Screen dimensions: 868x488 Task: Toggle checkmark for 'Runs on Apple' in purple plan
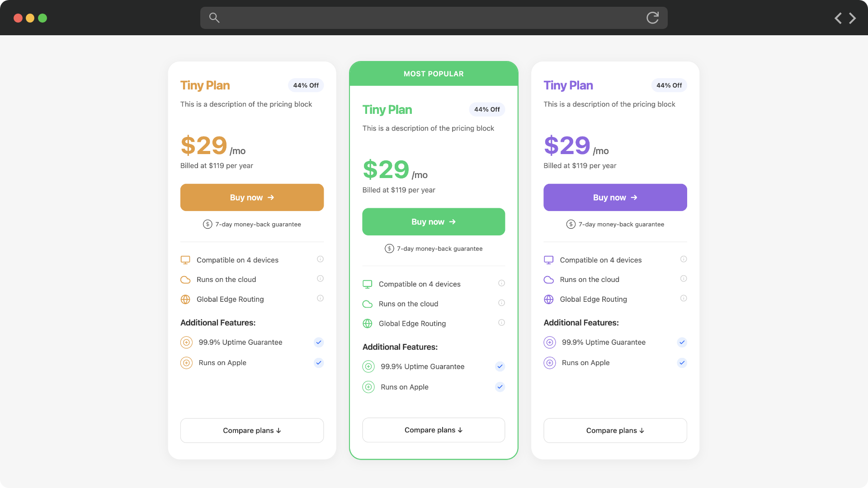point(682,362)
